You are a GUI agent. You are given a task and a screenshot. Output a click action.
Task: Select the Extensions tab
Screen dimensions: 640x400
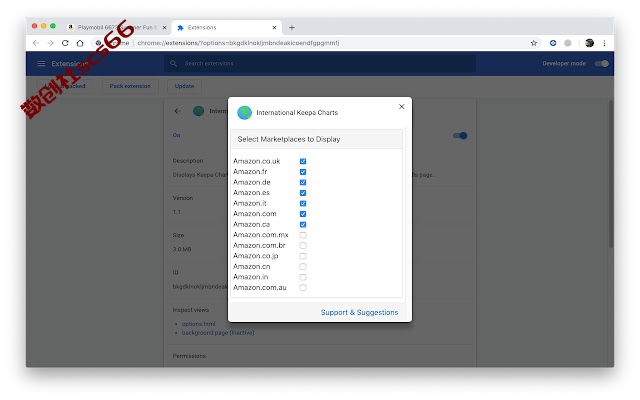(x=227, y=27)
